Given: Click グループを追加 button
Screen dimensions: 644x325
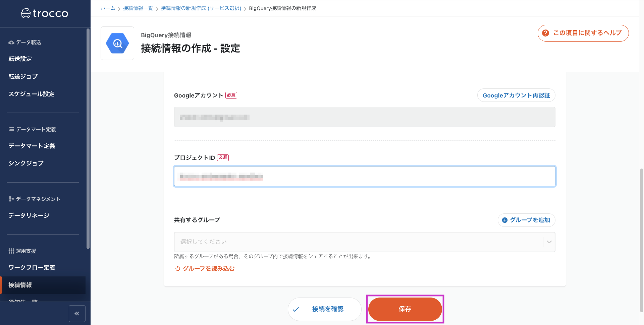Looking at the screenshot, I should 526,220.
